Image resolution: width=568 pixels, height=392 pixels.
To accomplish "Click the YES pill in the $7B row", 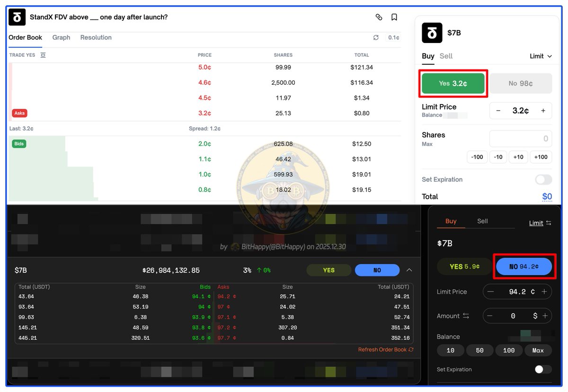I will (329, 270).
